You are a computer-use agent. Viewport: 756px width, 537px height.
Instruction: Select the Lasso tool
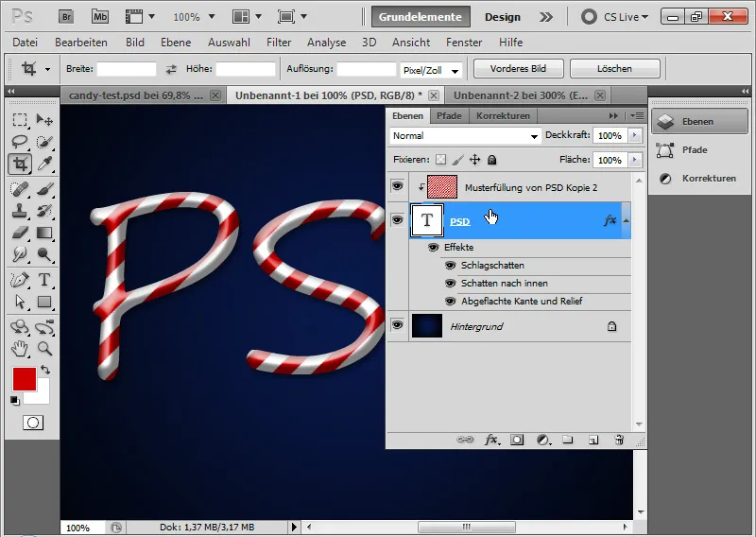[20, 142]
